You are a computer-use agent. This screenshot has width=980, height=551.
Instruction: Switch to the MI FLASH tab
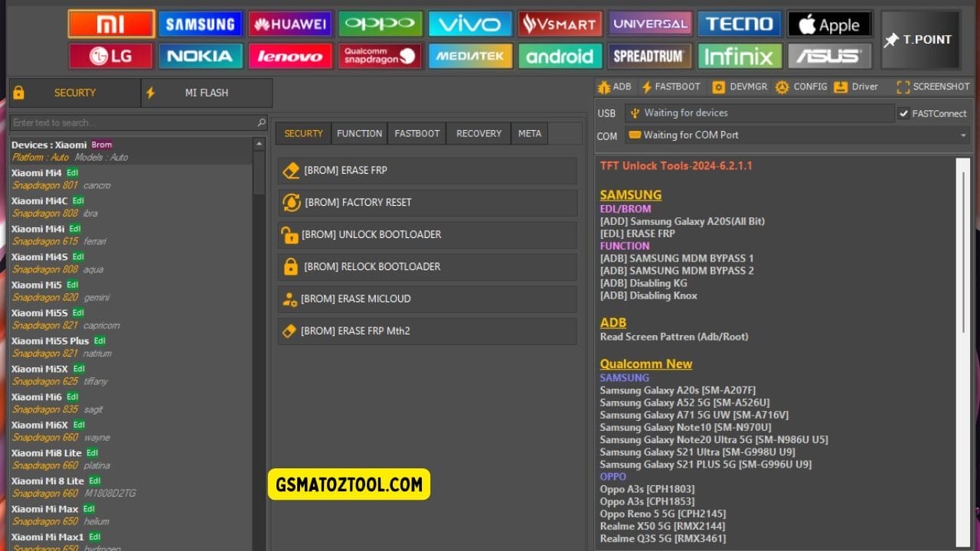(206, 92)
